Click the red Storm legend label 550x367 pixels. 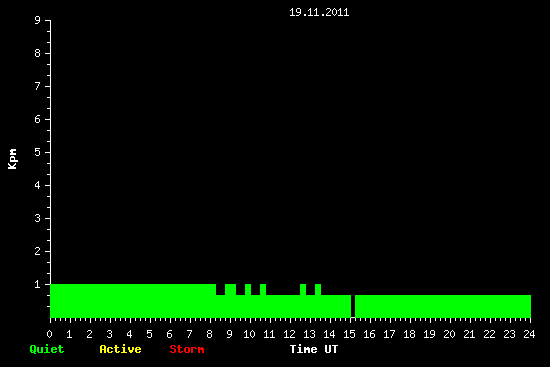pos(187,349)
